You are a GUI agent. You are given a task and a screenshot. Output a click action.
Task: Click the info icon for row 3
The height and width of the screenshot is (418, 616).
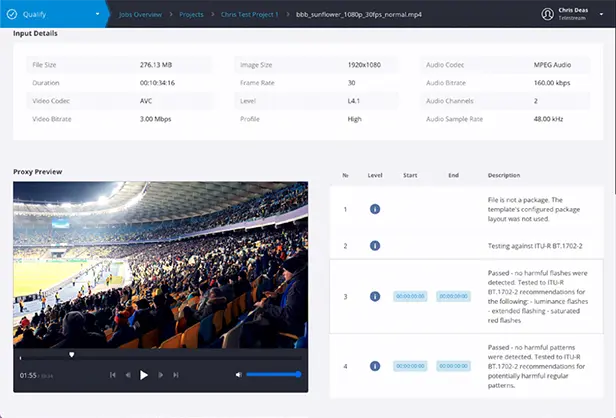(x=375, y=296)
